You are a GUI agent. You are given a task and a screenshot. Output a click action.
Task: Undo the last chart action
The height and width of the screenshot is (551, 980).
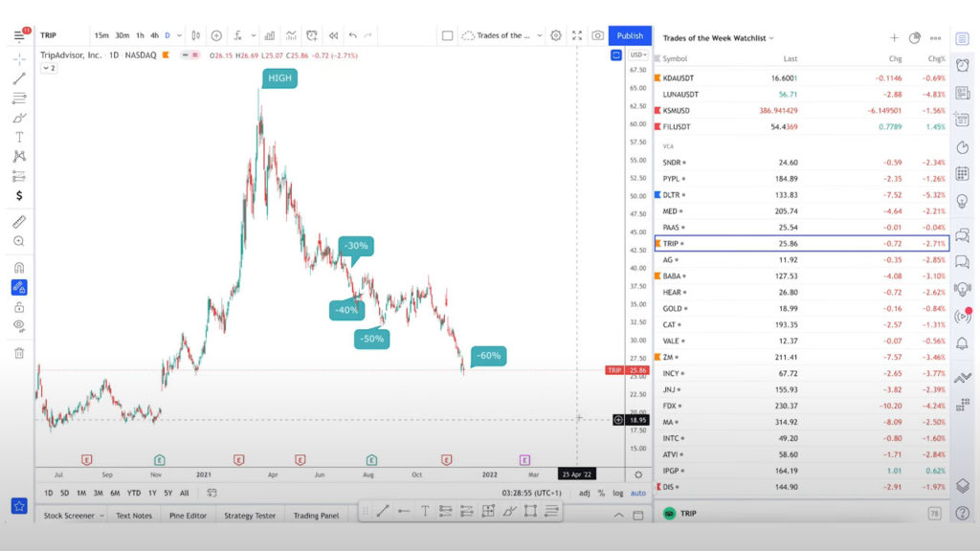(353, 35)
